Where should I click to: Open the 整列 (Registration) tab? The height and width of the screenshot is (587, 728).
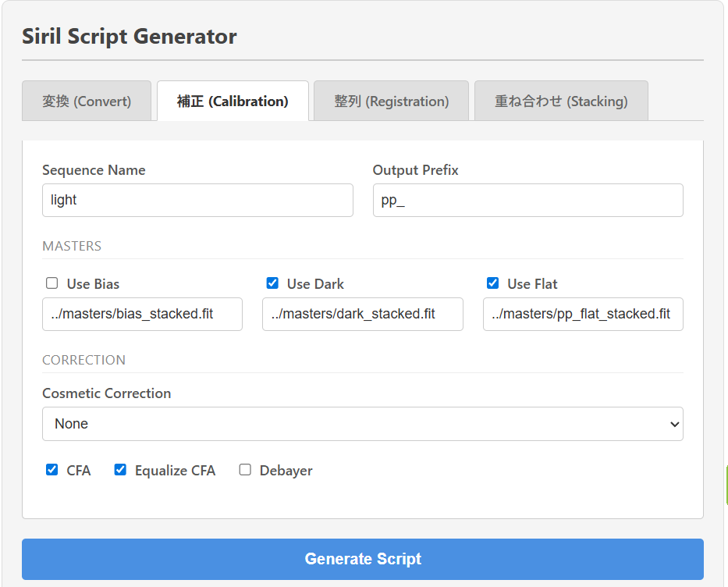coord(392,101)
